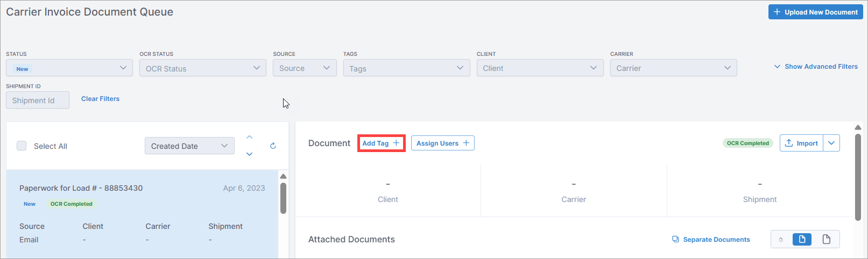This screenshot has width=868, height=259.
Task: Click the Carrier label in Document panel
Action: click(x=574, y=199)
